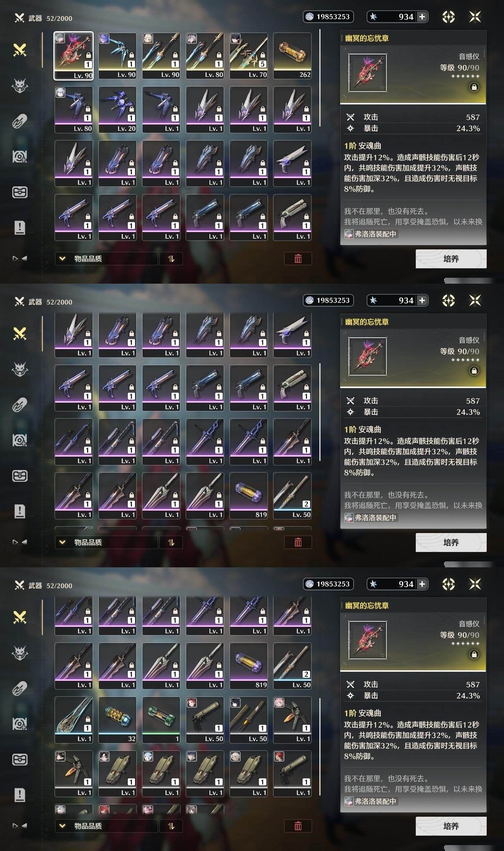Pick the blue-gold tube item showing 32
This screenshot has height=851, width=504.
(117, 720)
